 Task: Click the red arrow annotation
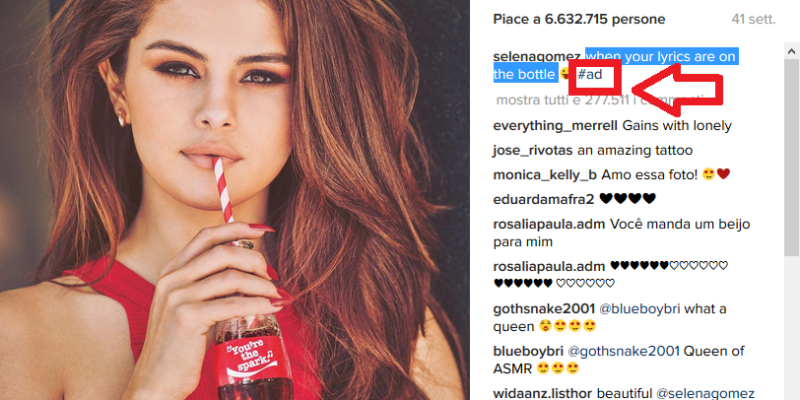(678, 88)
